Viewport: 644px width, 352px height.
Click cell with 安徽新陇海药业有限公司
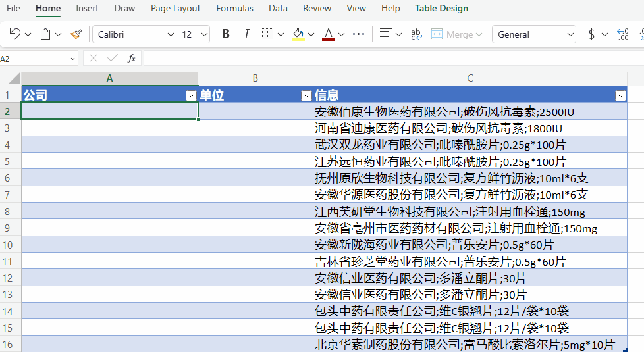pyautogui.click(x=470, y=245)
